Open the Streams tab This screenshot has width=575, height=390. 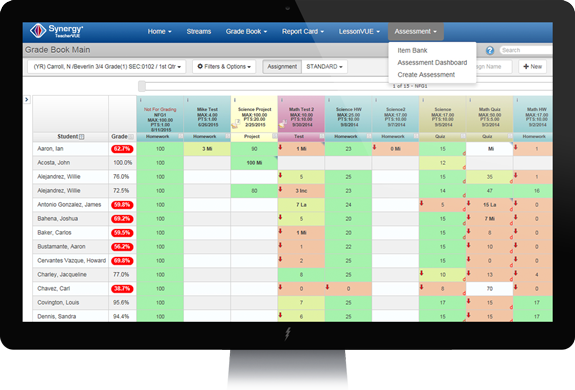coord(198,32)
